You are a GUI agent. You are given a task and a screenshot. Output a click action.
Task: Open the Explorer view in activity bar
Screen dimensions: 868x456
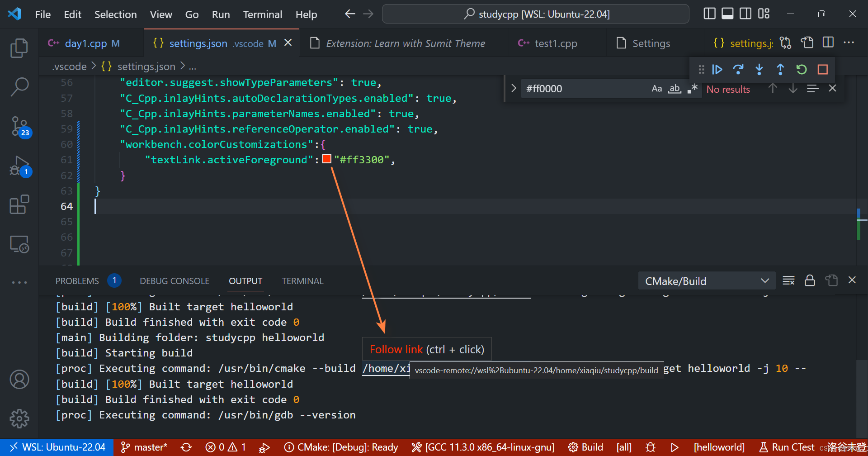[x=19, y=48]
